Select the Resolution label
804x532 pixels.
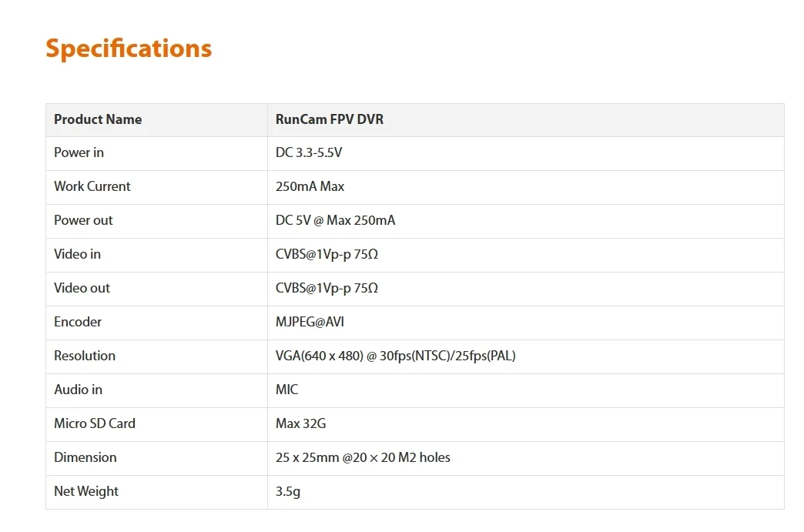coord(85,356)
